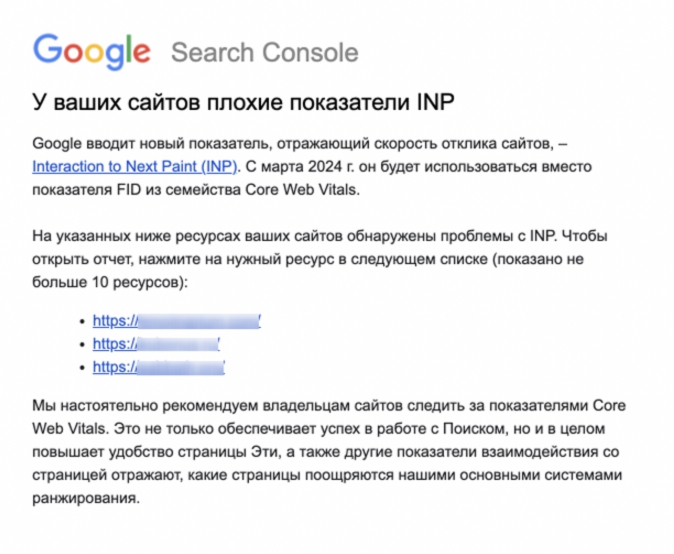Viewport: 674px width, 554px height.
Task: Click the bullet before the first resource link
Action: [83, 321]
